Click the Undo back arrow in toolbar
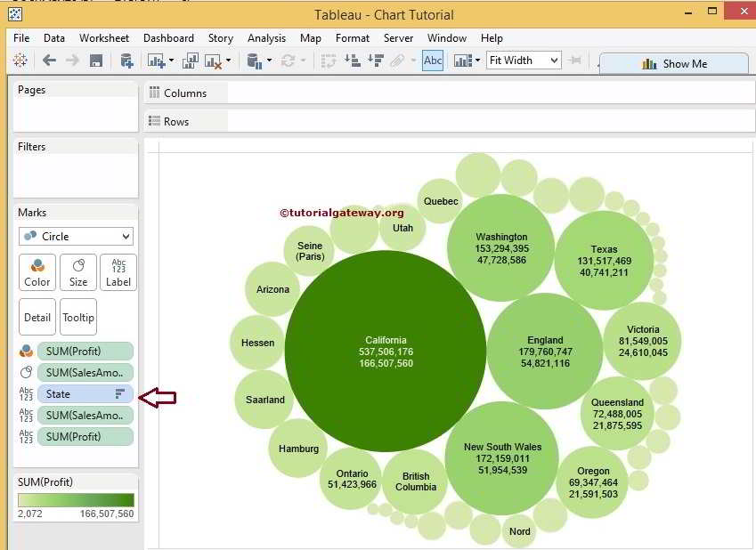 [x=49, y=61]
